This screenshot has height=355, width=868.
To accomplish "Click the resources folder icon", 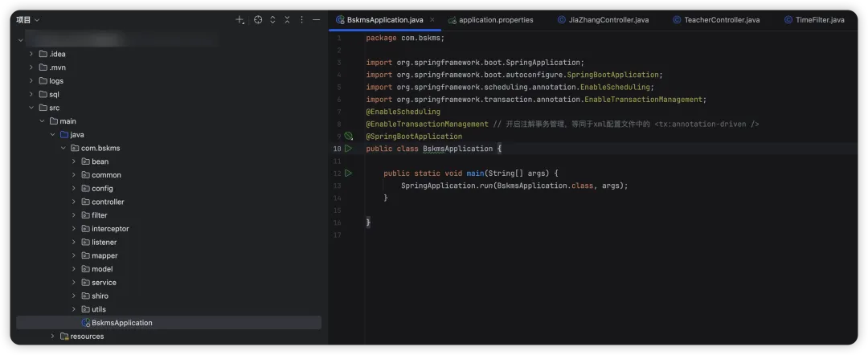I will coord(64,337).
